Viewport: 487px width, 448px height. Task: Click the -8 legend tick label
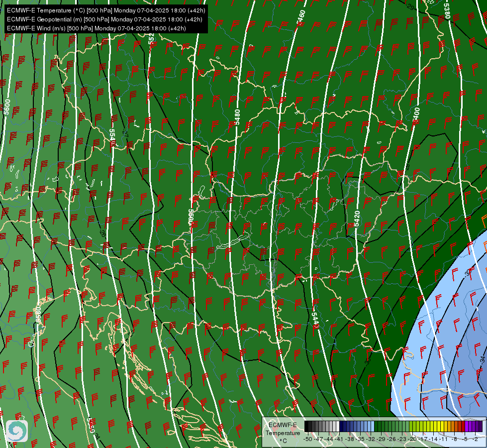[454, 439]
